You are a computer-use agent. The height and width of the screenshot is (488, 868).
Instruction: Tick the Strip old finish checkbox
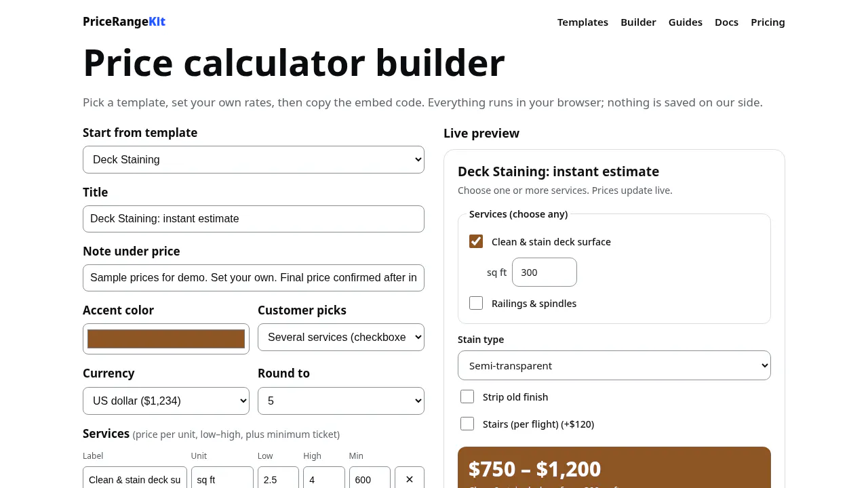point(467,396)
